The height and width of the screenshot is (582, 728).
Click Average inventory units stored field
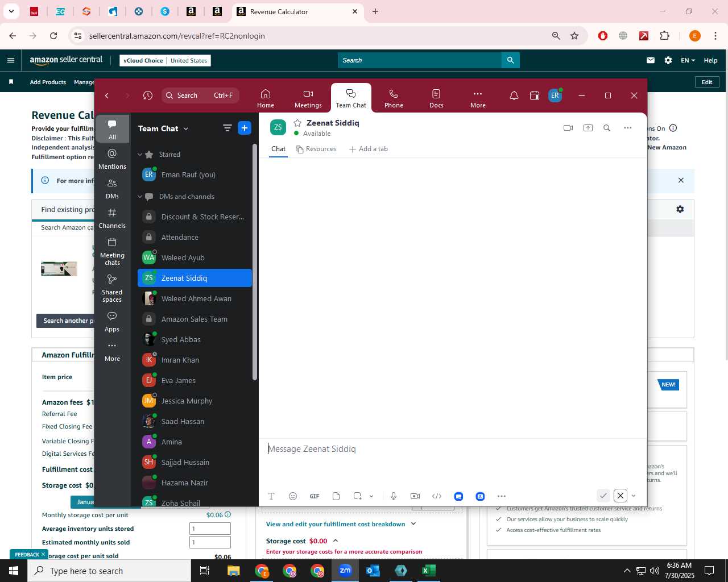pos(210,529)
